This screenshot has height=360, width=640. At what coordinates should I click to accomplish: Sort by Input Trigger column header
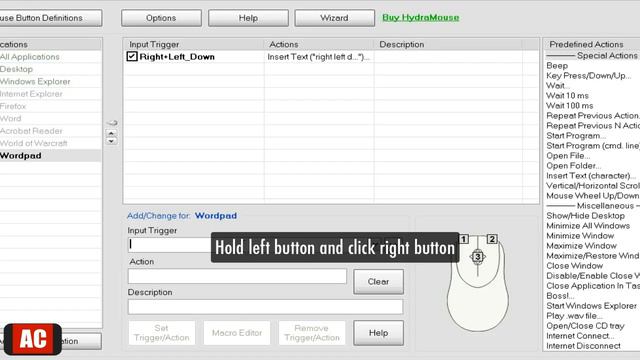pyautogui.click(x=193, y=44)
